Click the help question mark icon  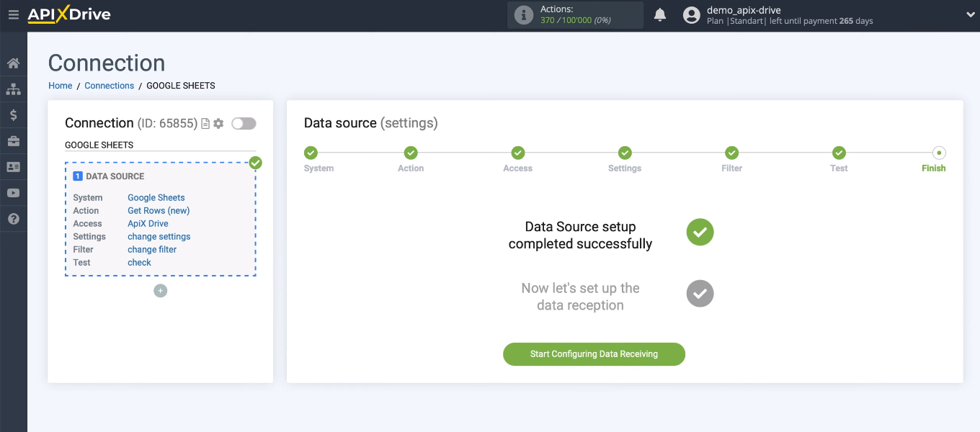(x=13, y=218)
